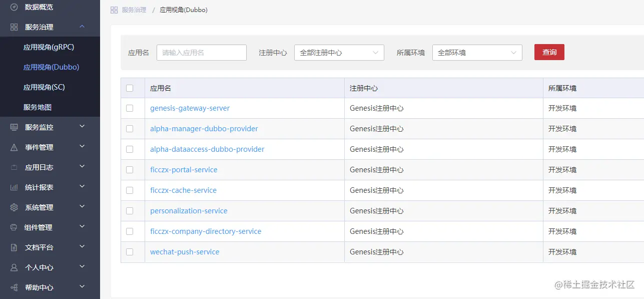Open the personalization-service link

189,211
